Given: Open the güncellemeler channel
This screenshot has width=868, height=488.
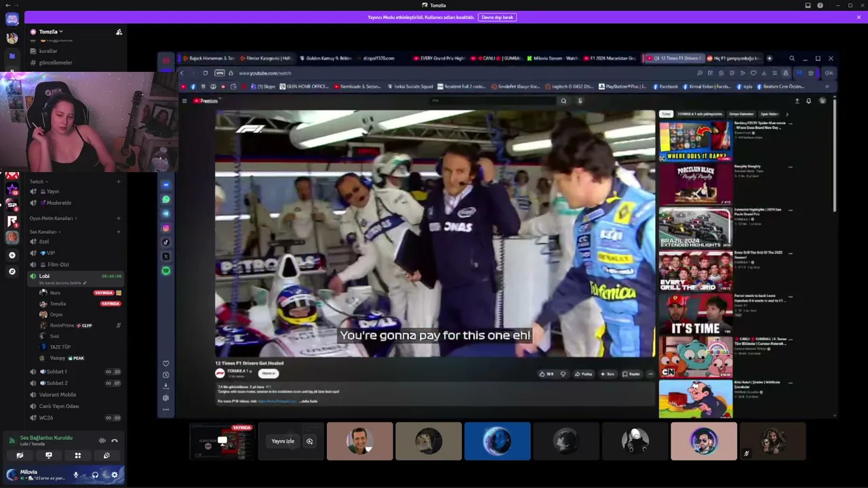Looking at the screenshot, I should pyautogui.click(x=75, y=62).
